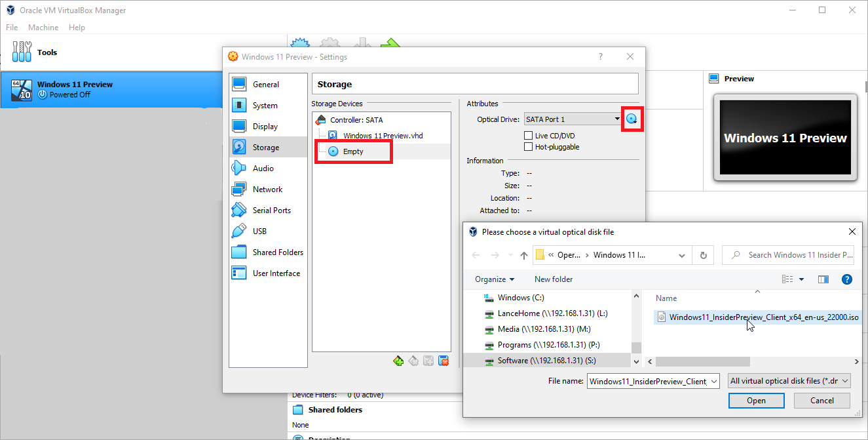
Task: Open Serial Ports settings category
Action: [268, 210]
